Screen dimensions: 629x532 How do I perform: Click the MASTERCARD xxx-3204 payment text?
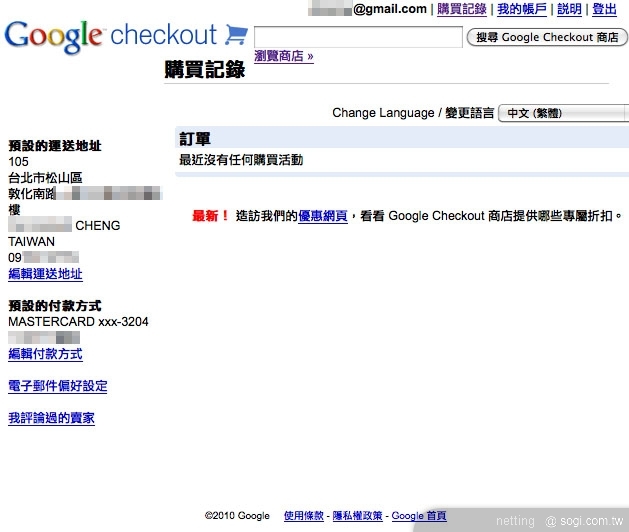coord(78,322)
